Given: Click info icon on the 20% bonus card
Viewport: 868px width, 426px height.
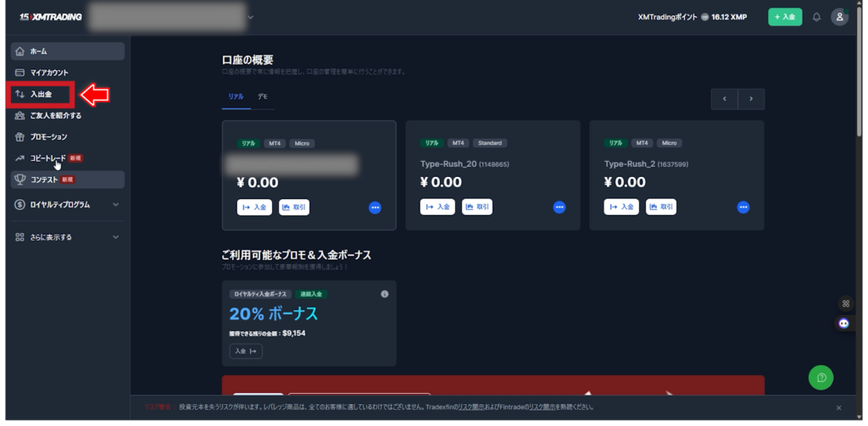Looking at the screenshot, I should pos(384,294).
